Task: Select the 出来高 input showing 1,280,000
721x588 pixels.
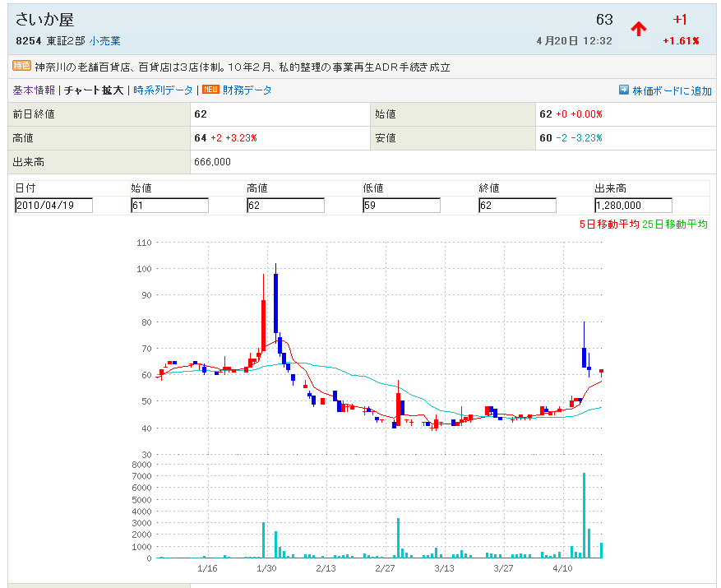Action: pyautogui.click(x=633, y=206)
